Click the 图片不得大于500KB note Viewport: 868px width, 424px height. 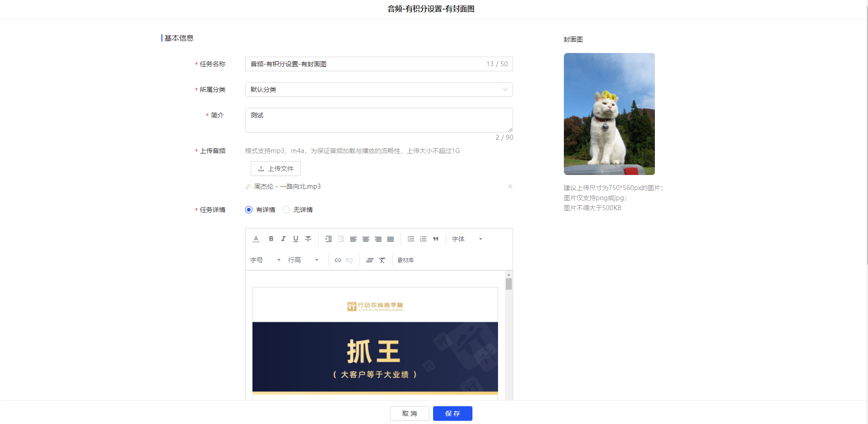pyautogui.click(x=592, y=208)
